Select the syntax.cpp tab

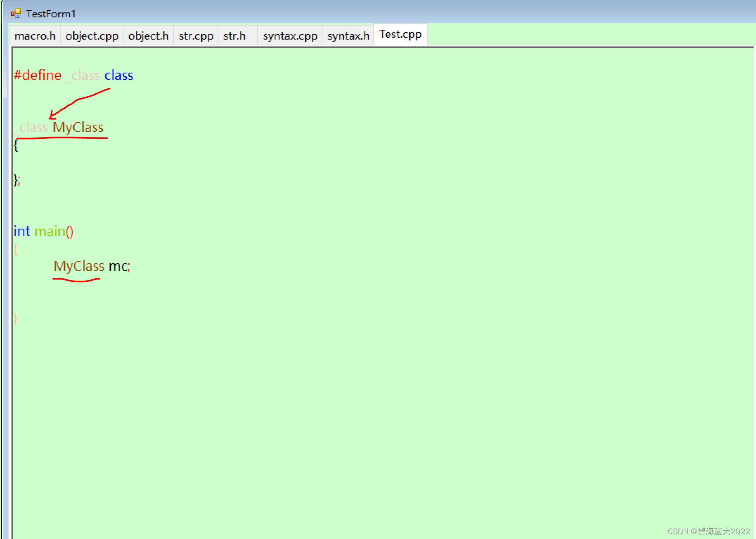click(290, 36)
